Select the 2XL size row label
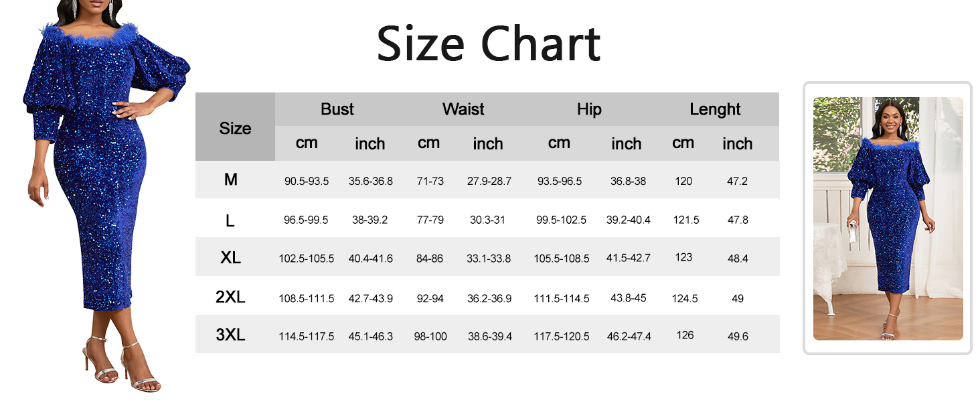Screen dimensions: 980x402 pyautogui.click(x=230, y=297)
